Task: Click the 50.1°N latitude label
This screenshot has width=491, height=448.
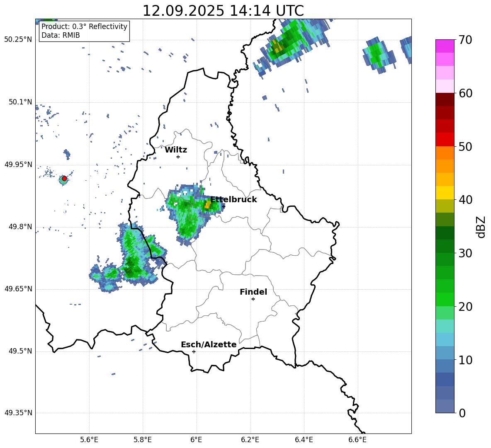Action: click(21, 102)
